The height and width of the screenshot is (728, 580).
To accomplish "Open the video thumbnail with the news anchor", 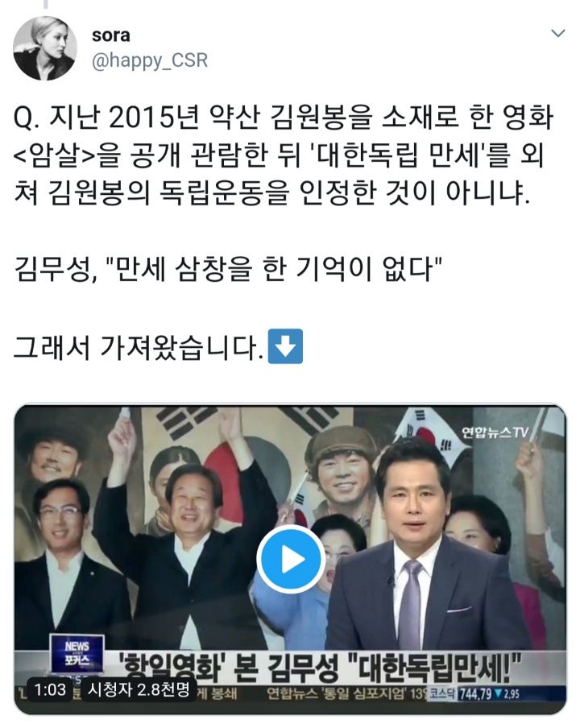I will point(290,560).
